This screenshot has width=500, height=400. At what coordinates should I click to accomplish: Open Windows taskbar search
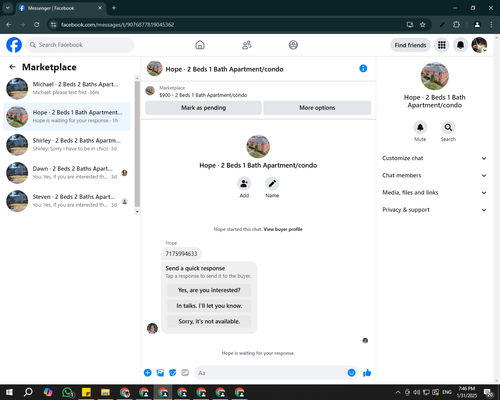28,392
